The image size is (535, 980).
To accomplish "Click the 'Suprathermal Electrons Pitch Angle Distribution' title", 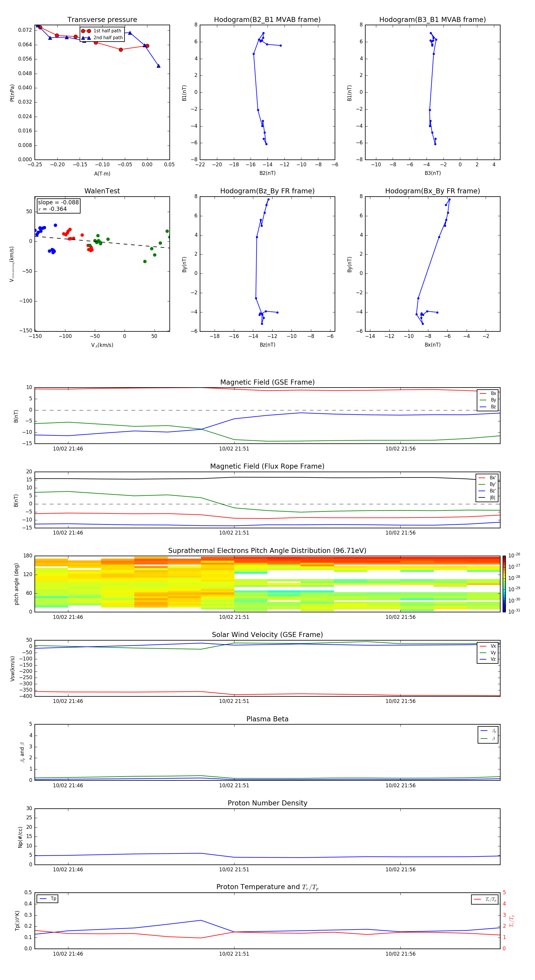I will point(267,551).
